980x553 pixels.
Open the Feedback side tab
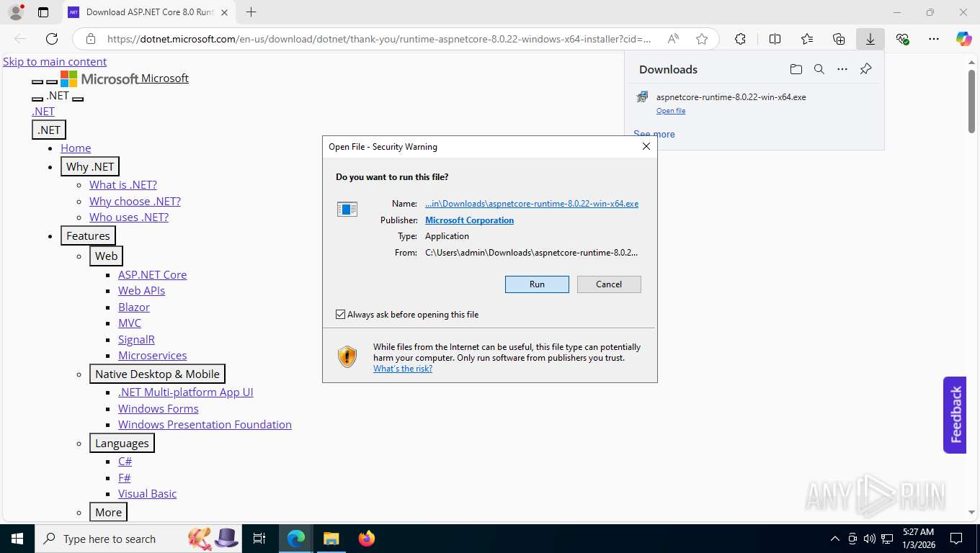(x=955, y=415)
